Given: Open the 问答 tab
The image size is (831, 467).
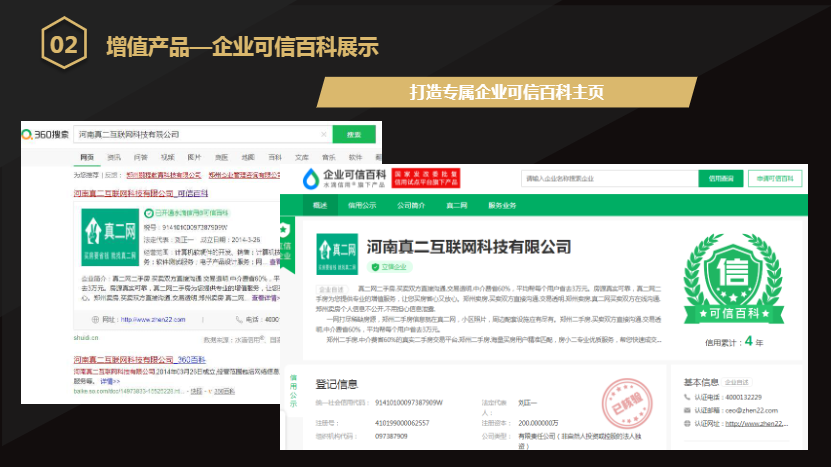Looking at the screenshot, I should click(140, 157).
